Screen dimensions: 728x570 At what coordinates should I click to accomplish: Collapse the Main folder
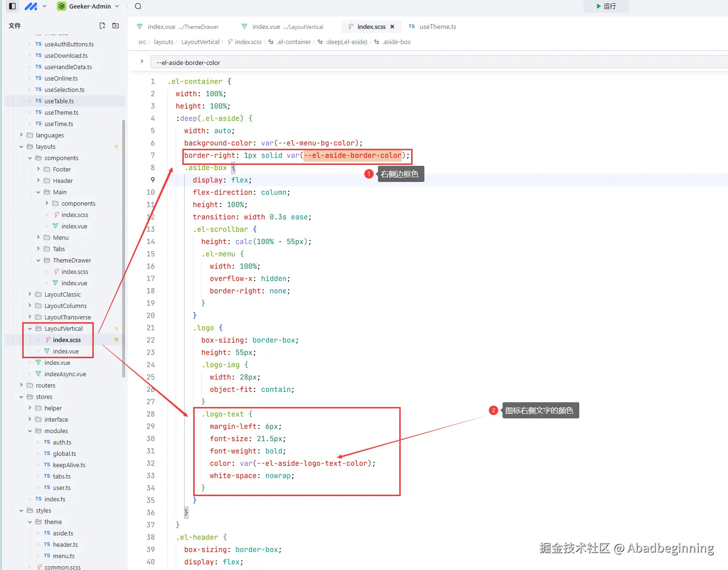click(60, 192)
